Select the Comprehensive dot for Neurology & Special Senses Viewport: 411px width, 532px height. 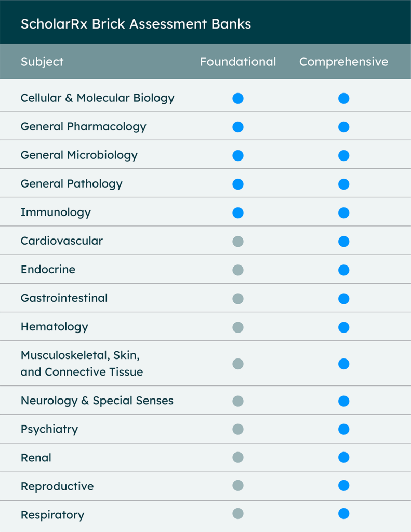point(344,401)
